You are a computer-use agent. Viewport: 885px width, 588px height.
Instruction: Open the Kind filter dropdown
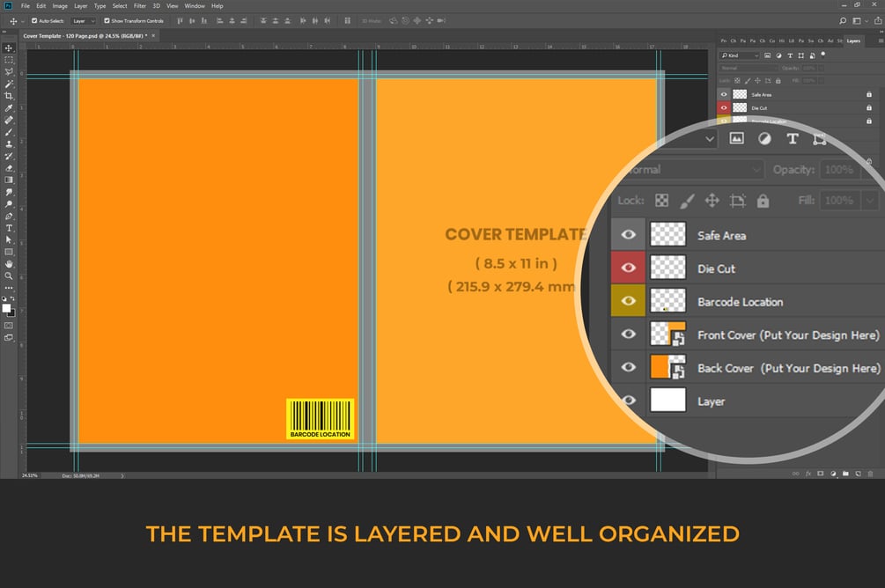pyautogui.click(x=740, y=55)
